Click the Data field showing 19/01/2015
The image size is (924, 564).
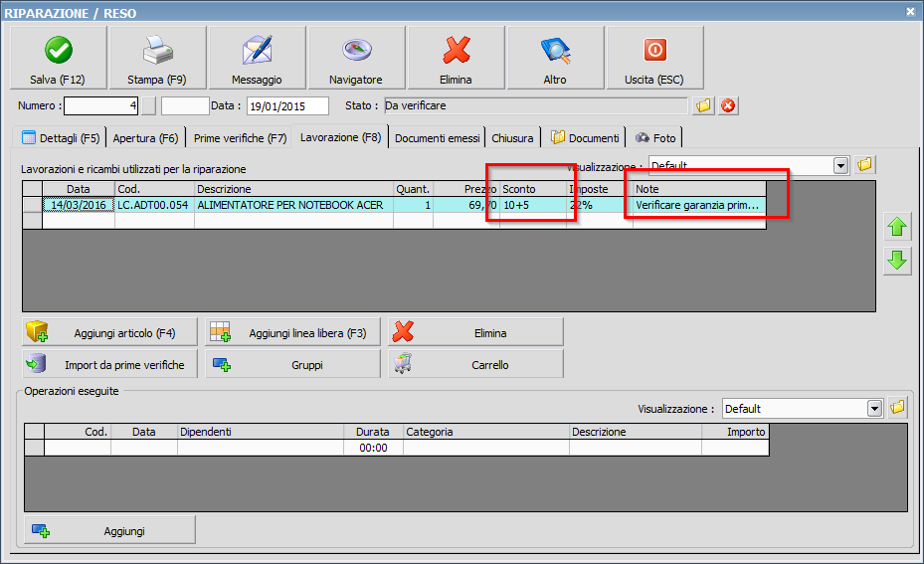(287, 106)
